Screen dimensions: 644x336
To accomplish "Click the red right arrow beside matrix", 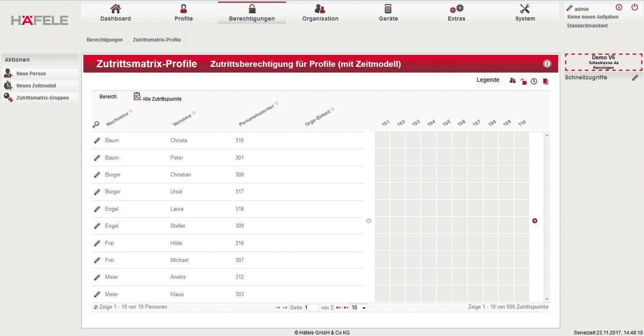I will pyautogui.click(x=534, y=221).
